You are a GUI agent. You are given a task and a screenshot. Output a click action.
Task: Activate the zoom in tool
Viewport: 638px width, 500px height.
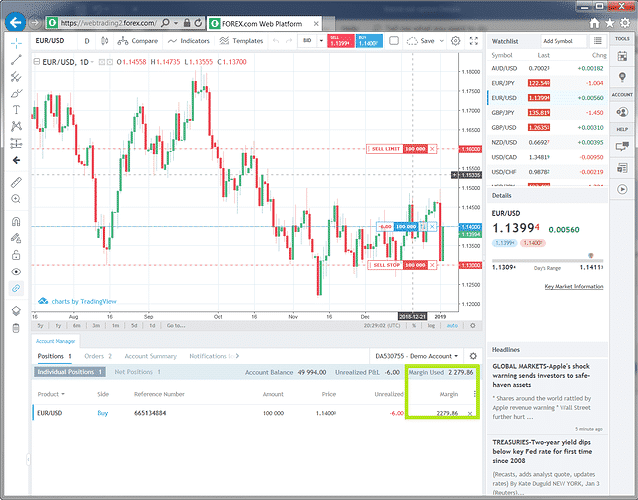pyautogui.click(x=16, y=199)
